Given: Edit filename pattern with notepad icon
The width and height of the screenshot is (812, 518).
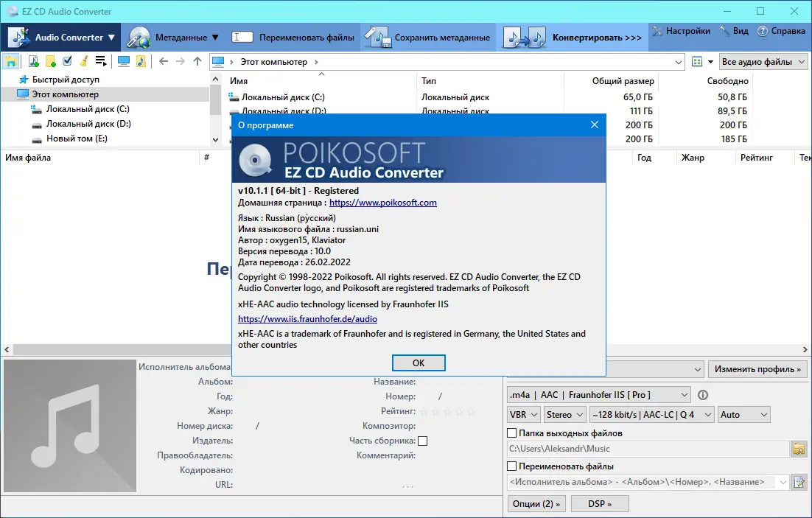Looking at the screenshot, I should tap(799, 482).
